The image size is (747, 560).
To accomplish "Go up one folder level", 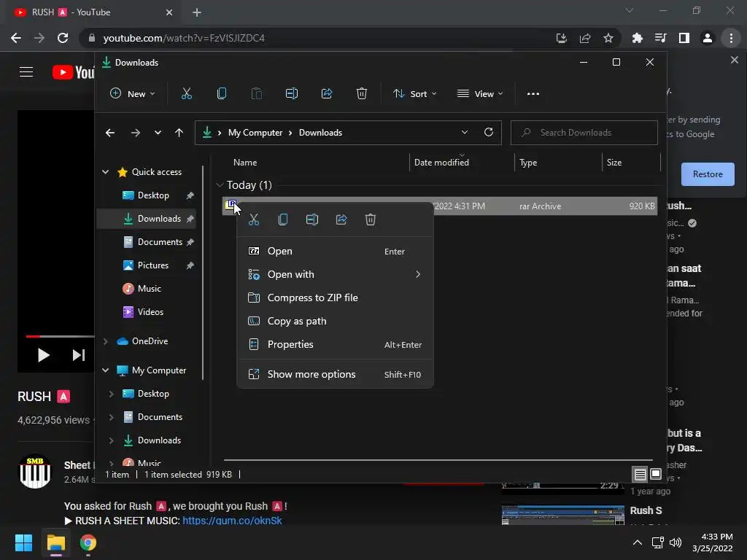I will (x=179, y=133).
